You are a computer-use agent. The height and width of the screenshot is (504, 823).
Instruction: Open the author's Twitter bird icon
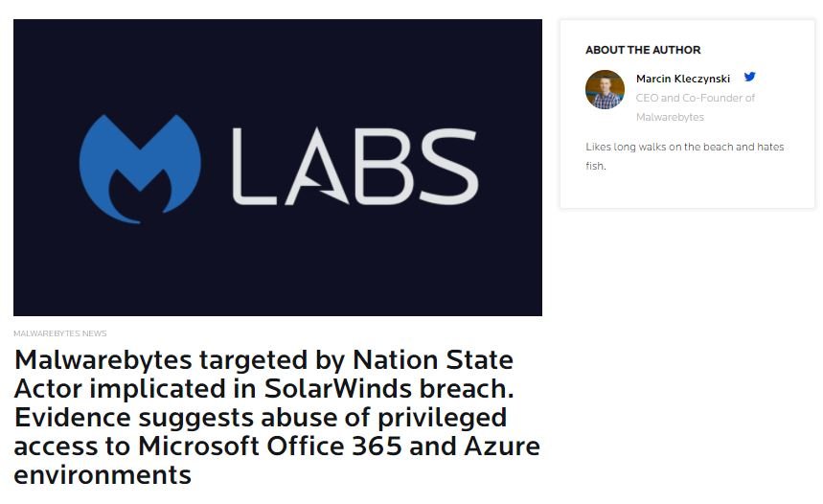[x=749, y=78]
